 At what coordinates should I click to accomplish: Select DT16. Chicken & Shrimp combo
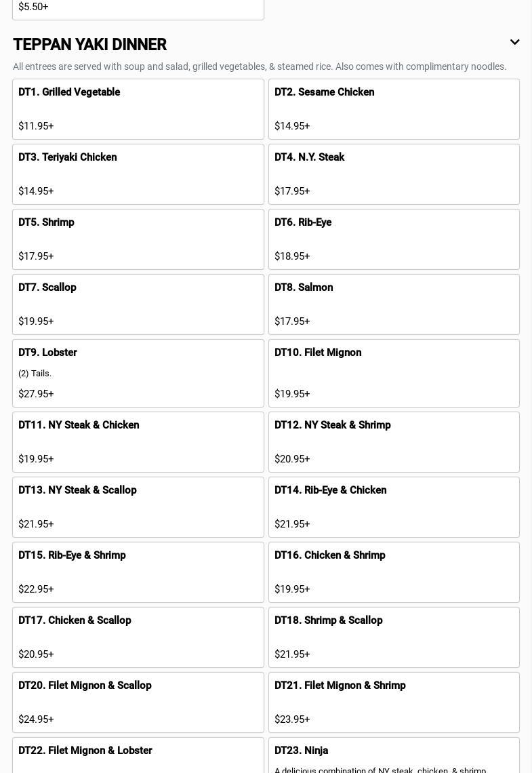pos(394,572)
